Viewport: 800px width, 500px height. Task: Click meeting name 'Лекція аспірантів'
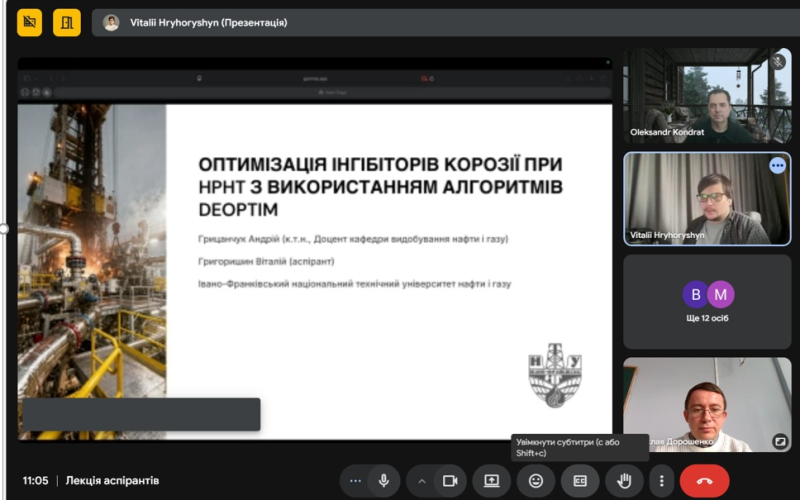(x=112, y=481)
